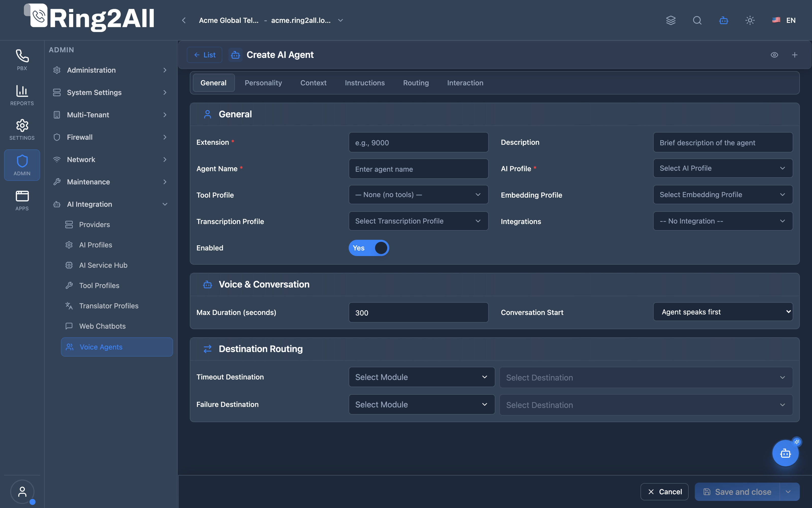
Task: Open the AI Profile dropdown
Action: [723, 168]
